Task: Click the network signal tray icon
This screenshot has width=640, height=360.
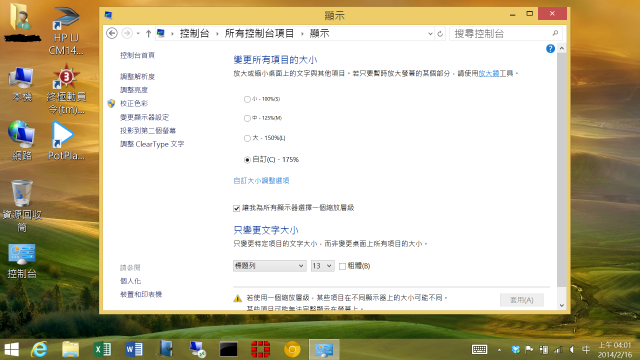Action: (x=558, y=350)
